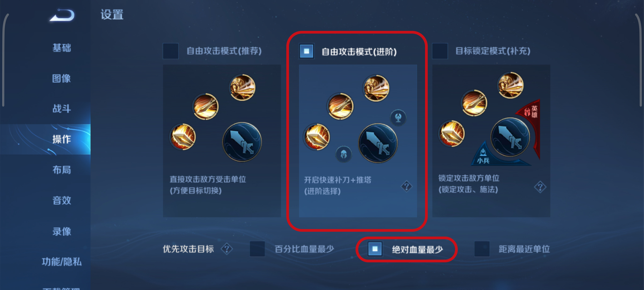Switch to 战斗 settings tab
Screen dimensions: 644x290
pyautogui.click(x=62, y=109)
